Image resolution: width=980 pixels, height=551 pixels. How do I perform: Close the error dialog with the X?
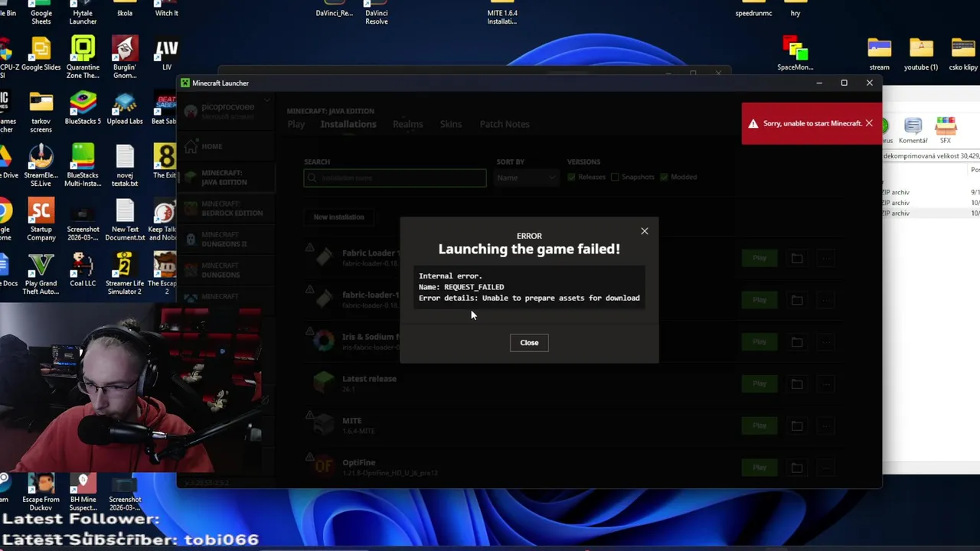click(x=644, y=231)
